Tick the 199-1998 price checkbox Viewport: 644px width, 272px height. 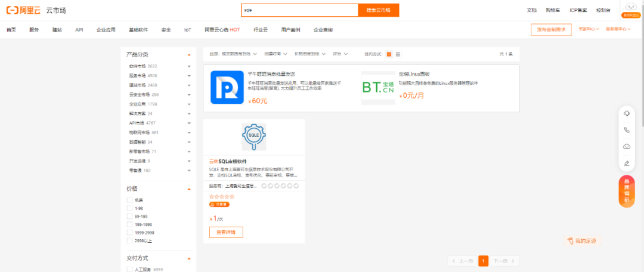tap(130, 224)
